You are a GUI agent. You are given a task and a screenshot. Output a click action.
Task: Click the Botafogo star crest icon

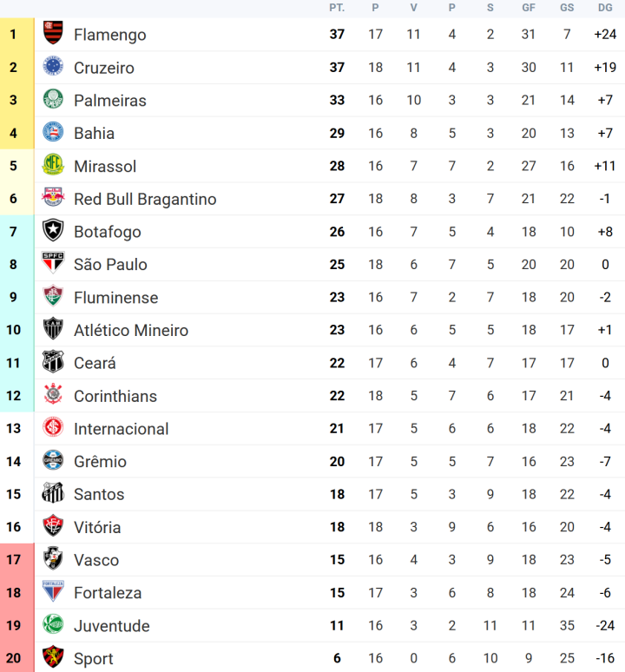pos(53,232)
